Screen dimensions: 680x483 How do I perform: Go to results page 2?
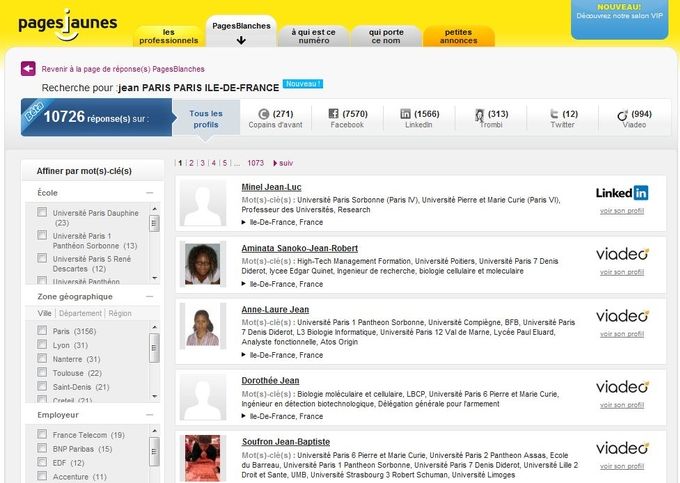(x=191, y=163)
